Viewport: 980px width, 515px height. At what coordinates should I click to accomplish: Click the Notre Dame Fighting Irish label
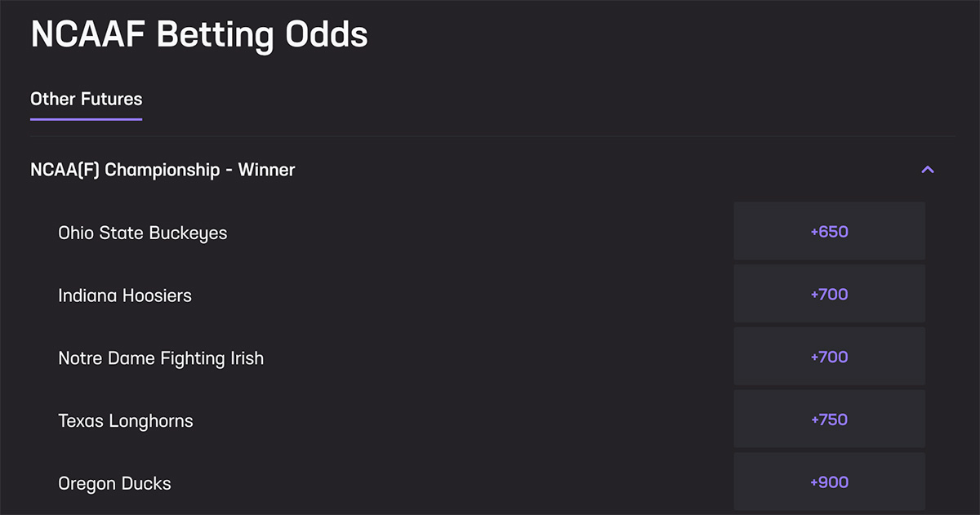coord(160,357)
